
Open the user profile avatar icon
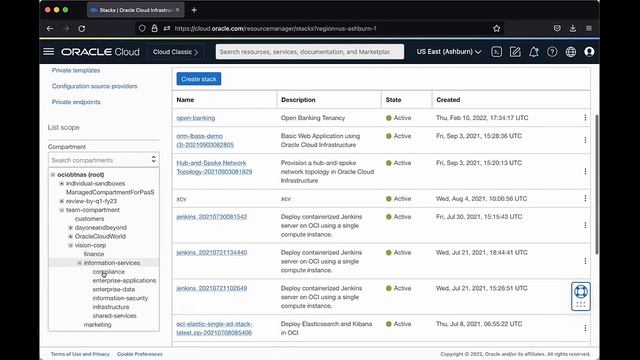tap(589, 52)
